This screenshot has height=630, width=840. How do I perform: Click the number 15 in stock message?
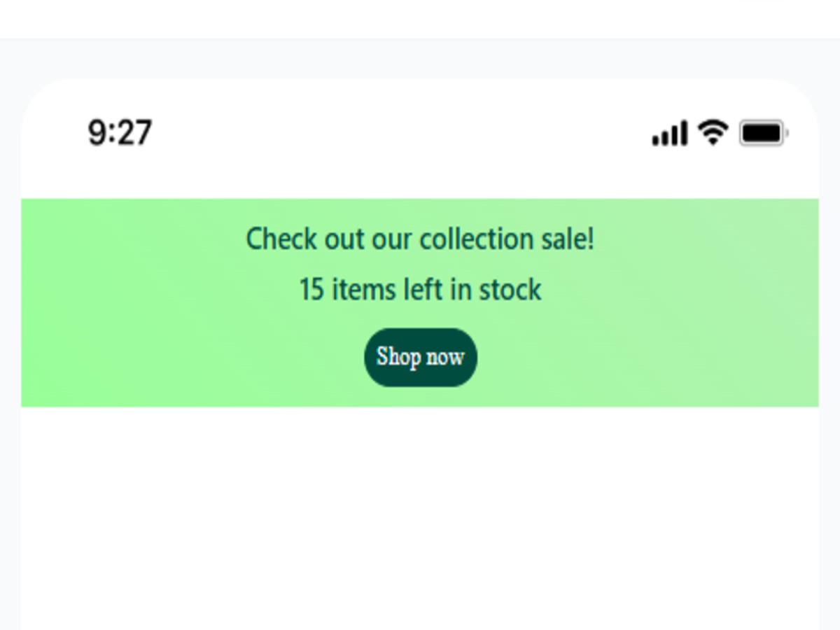pos(311,290)
